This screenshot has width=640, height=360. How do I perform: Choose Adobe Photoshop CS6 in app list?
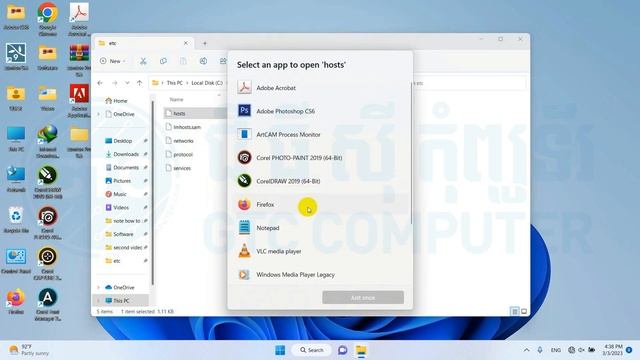click(x=320, y=111)
